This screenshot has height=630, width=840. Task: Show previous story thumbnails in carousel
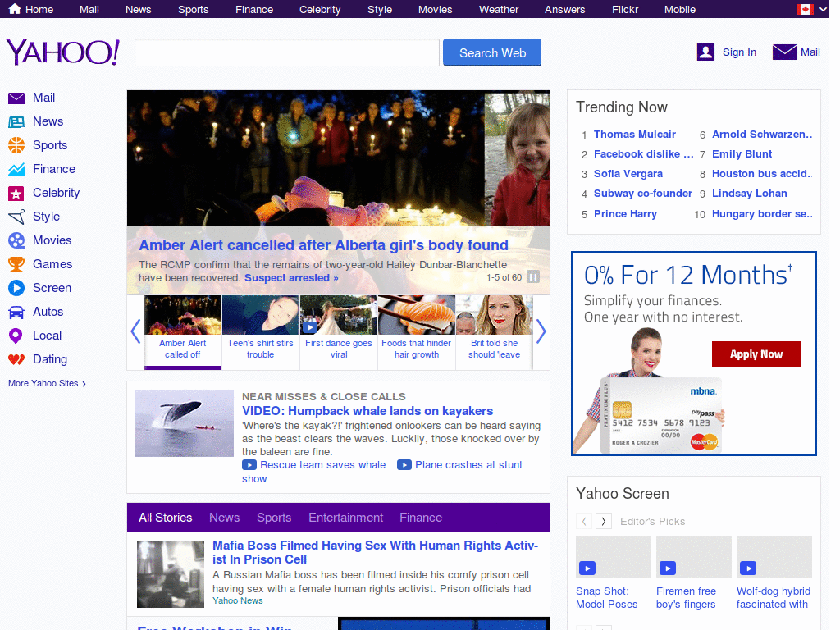click(135, 331)
